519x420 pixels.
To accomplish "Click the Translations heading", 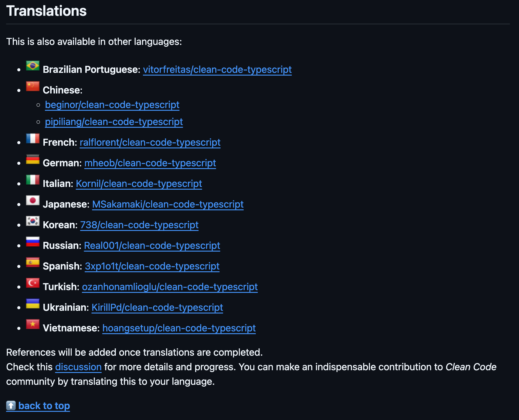I will [x=46, y=11].
